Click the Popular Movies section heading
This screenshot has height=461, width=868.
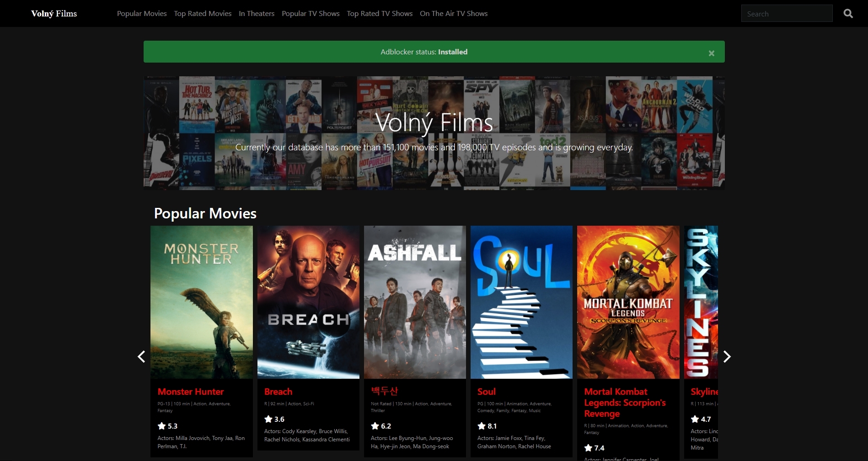[205, 213]
